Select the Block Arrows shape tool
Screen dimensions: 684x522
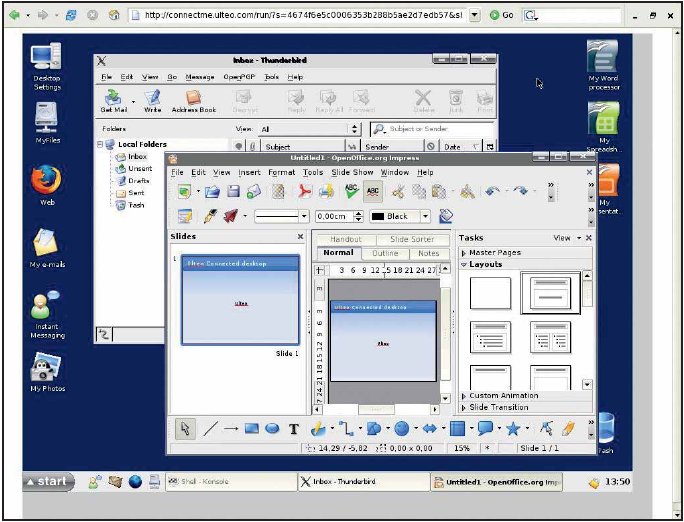(x=430, y=430)
